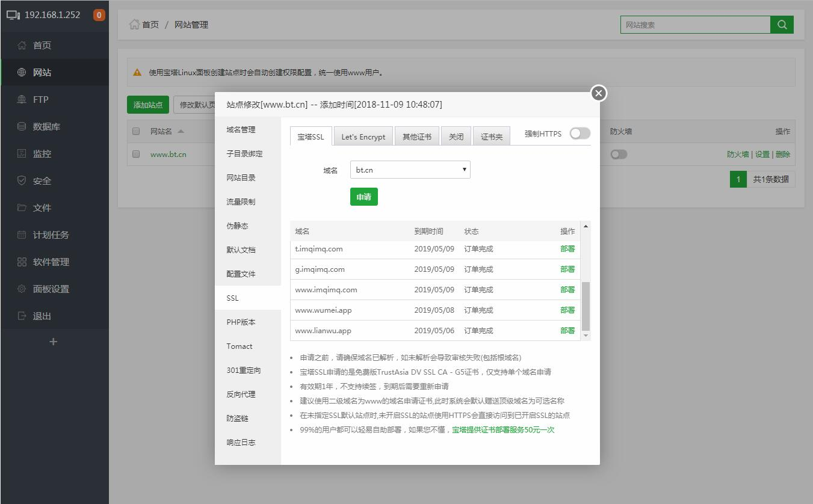This screenshot has height=504, width=813.
Task: Open the 域名 dropdown showing bt.cn
Action: coord(410,170)
